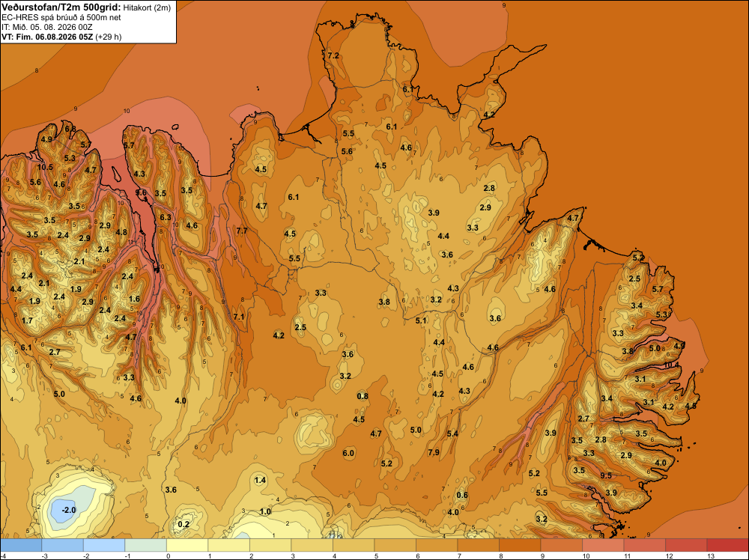Image resolution: width=749 pixels, height=560 pixels.
Task: Select the 6.3 temperature reading
Action: (166, 217)
